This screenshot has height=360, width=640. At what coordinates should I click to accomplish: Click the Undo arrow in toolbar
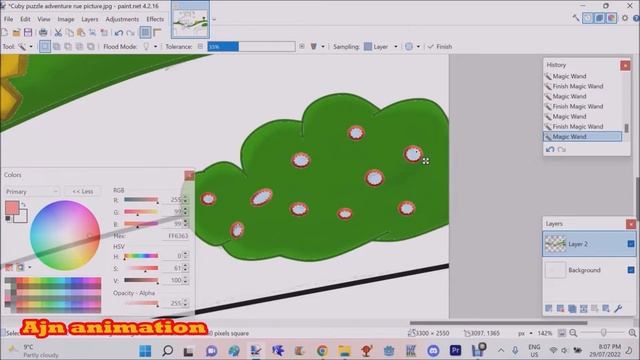coord(119,32)
